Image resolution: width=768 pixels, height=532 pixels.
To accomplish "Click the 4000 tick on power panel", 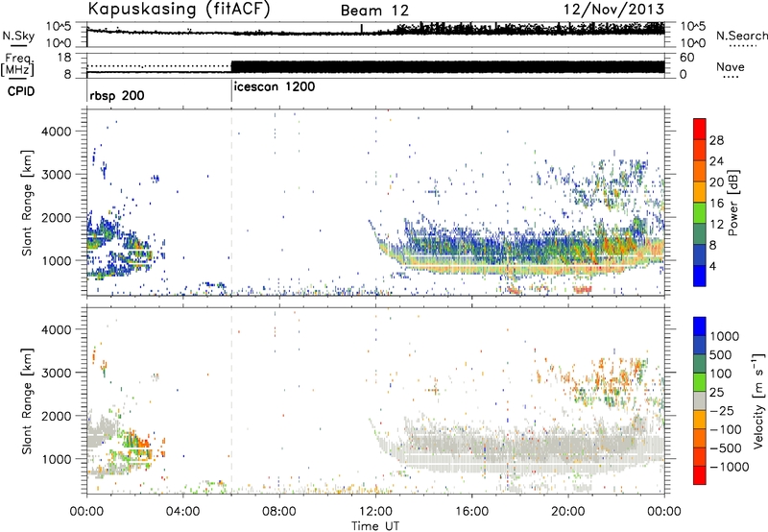I will (56, 131).
